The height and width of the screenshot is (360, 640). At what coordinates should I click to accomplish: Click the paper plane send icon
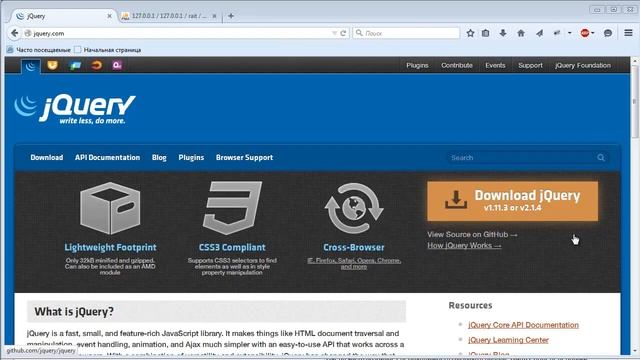[540, 33]
